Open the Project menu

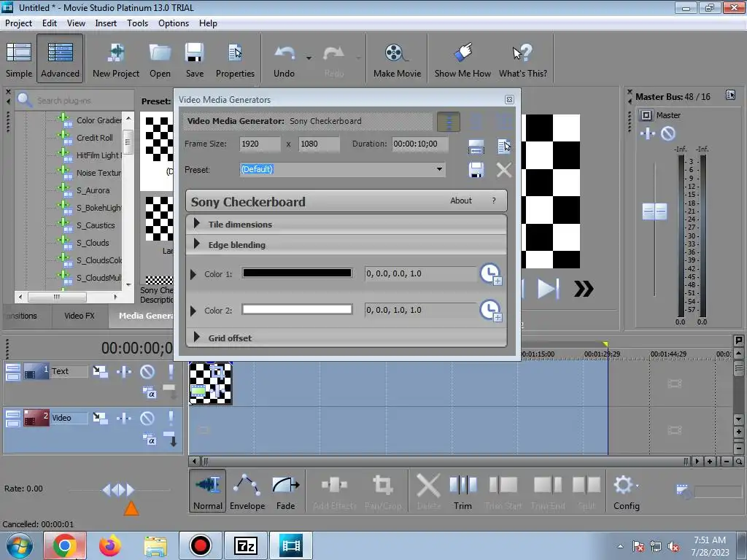pyautogui.click(x=18, y=23)
